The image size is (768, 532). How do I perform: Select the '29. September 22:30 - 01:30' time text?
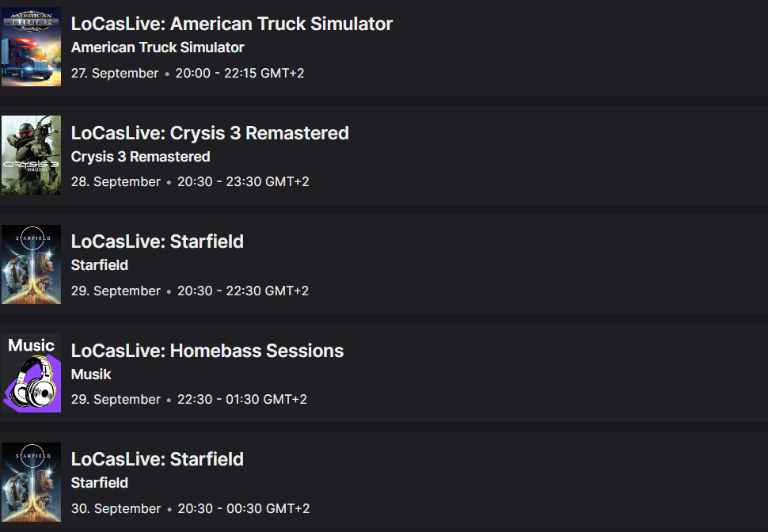(188, 400)
